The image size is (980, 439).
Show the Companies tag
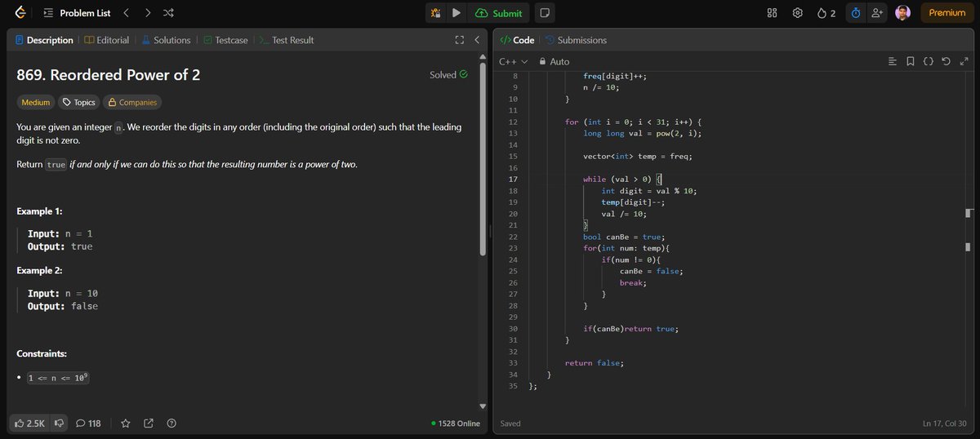point(132,102)
